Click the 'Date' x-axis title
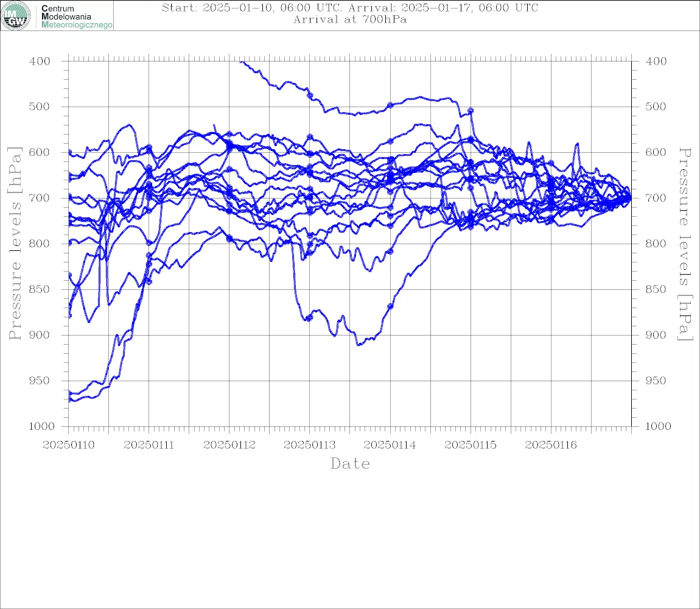 tap(350, 463)
